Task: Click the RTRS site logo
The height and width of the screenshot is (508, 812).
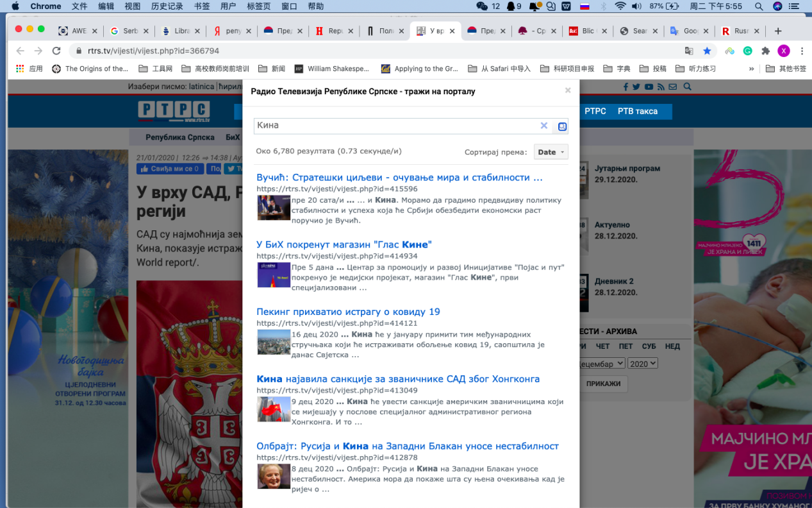Action: [x=174, y=111]
